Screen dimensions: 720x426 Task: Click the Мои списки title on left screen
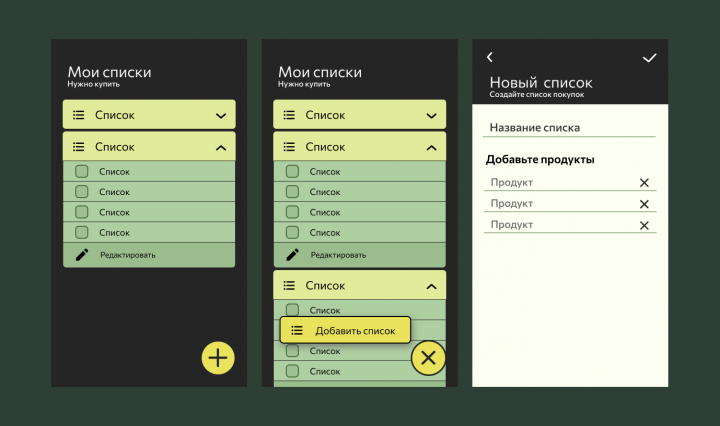(x=109, y=72)
